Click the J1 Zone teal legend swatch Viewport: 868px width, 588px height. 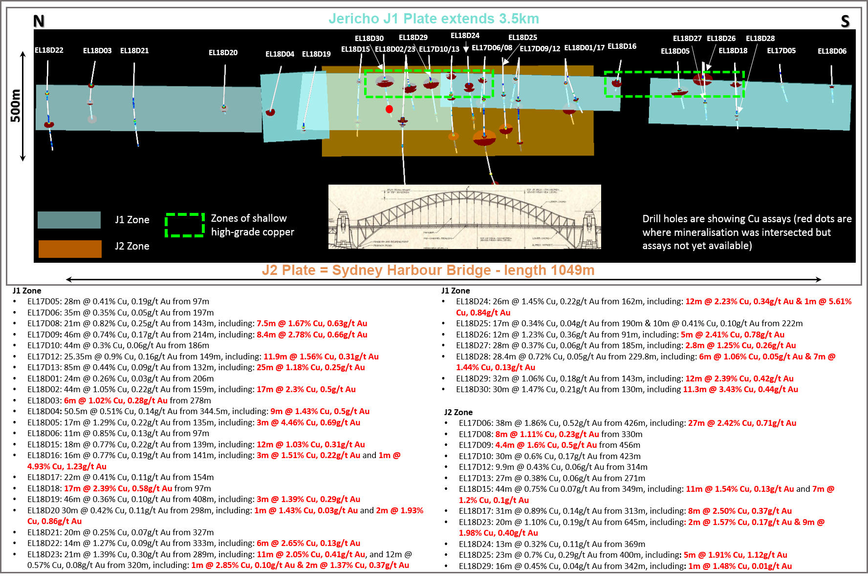(x=69, y=220)
